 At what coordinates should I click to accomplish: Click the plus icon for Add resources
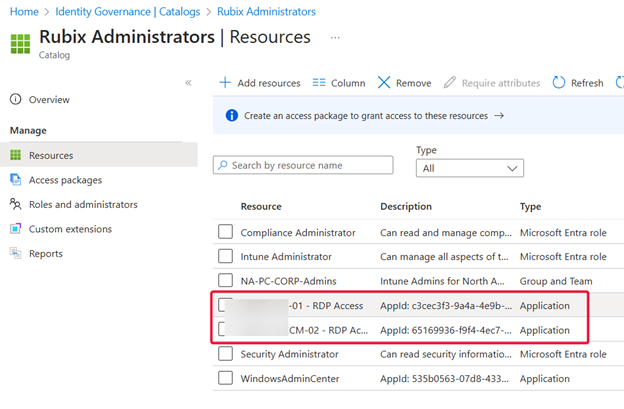click(225, 83)
